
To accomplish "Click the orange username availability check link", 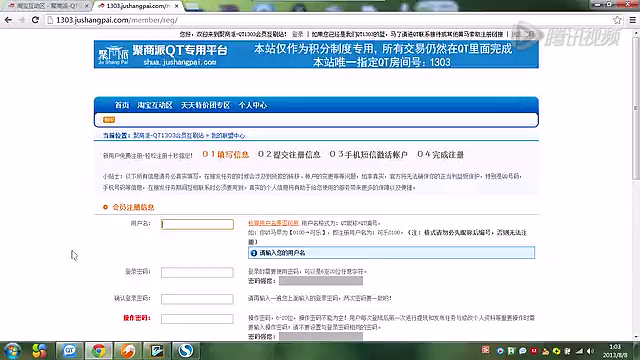I will click(273, 223).
